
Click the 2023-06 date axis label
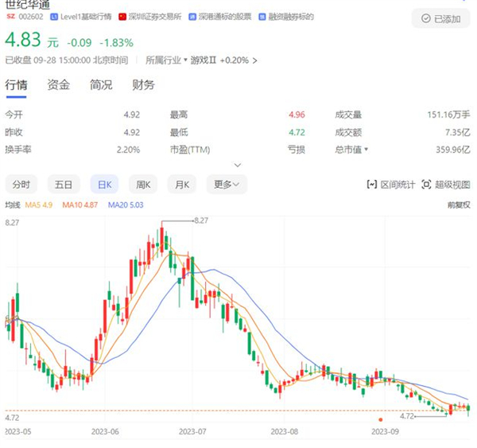(105, 431)
